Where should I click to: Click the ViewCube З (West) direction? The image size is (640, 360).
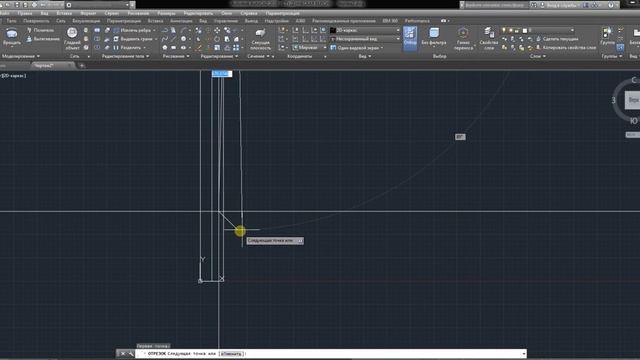click(x=614, y=100)
